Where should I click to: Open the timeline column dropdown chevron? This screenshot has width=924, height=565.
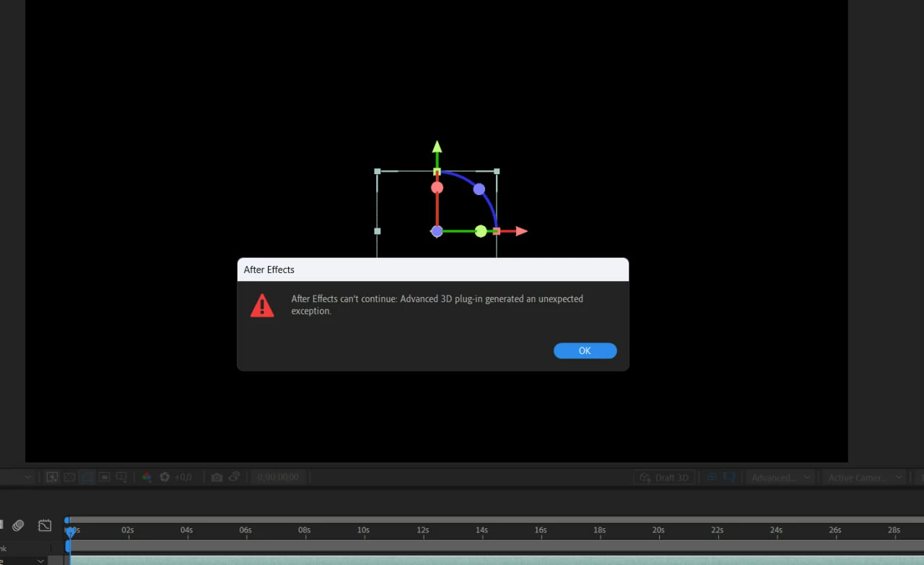[40, 561]
